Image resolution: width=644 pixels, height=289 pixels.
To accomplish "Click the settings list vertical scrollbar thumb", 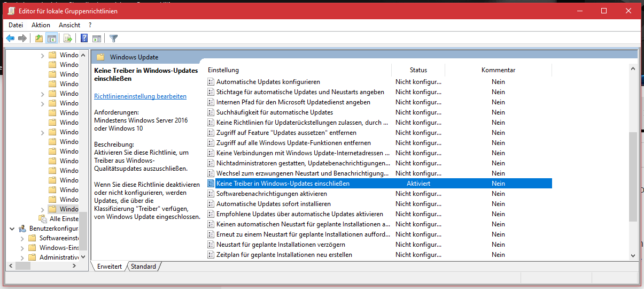I will (633, 177).
